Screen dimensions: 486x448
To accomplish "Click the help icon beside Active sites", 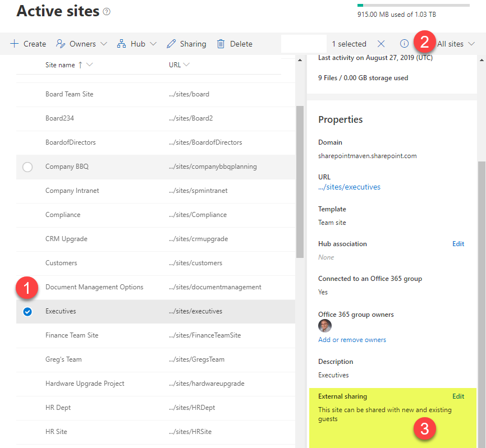I will click(x=107, y=12).
